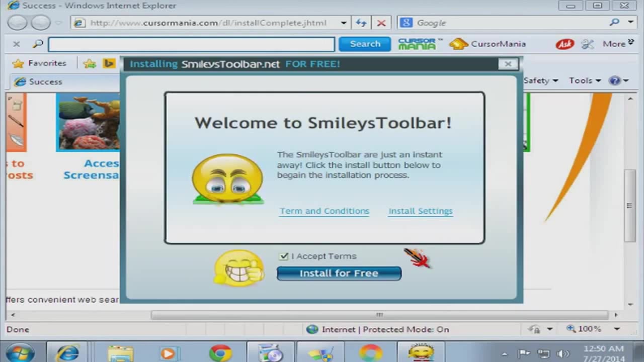Screen dimensions: 644x362
Task: Add current page via the star icon
Action: click(89, 63)
